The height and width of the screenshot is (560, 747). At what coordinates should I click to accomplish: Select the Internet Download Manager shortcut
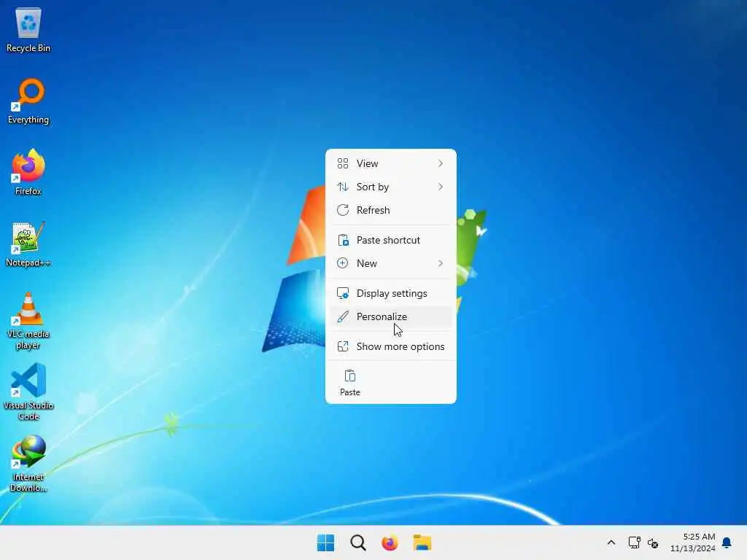[x=28, y=463]
